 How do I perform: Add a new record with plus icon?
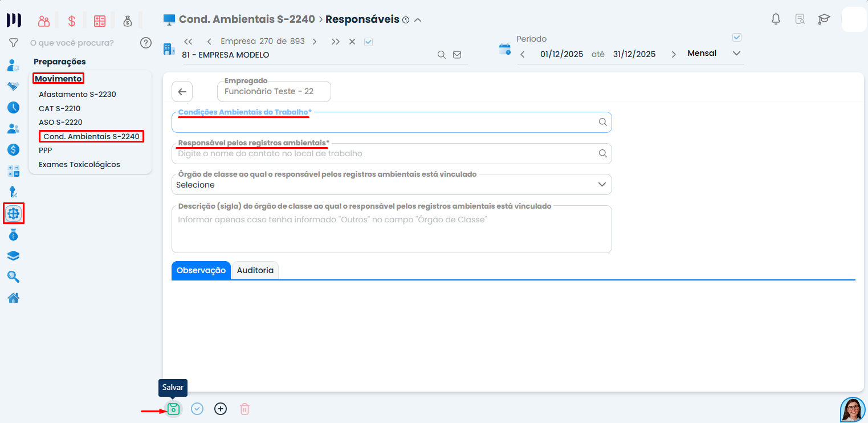point(221,409)
